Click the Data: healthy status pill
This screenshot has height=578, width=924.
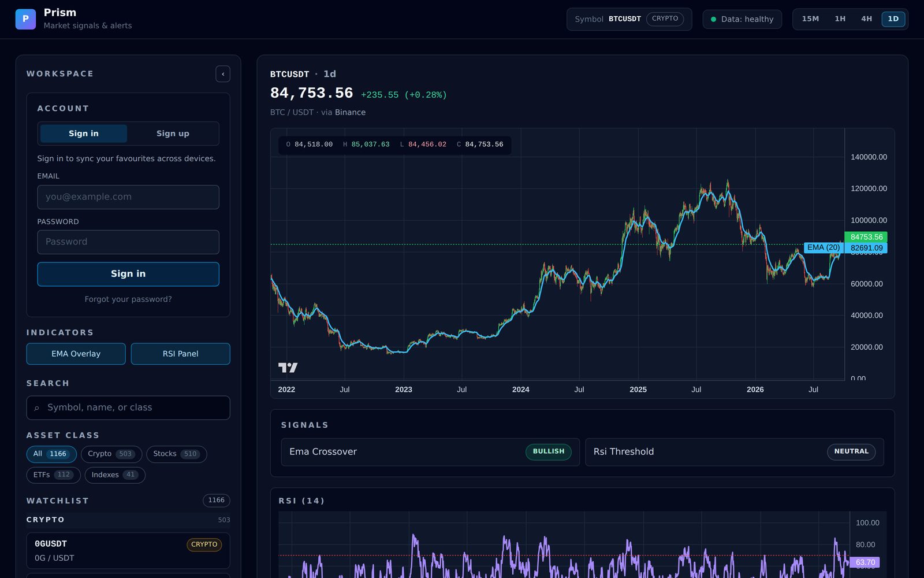742,20
